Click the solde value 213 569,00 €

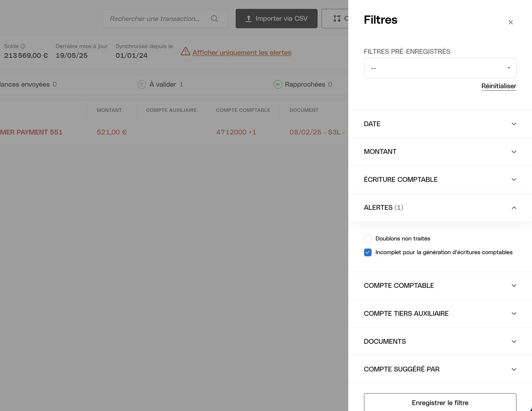tap(26, 55)
